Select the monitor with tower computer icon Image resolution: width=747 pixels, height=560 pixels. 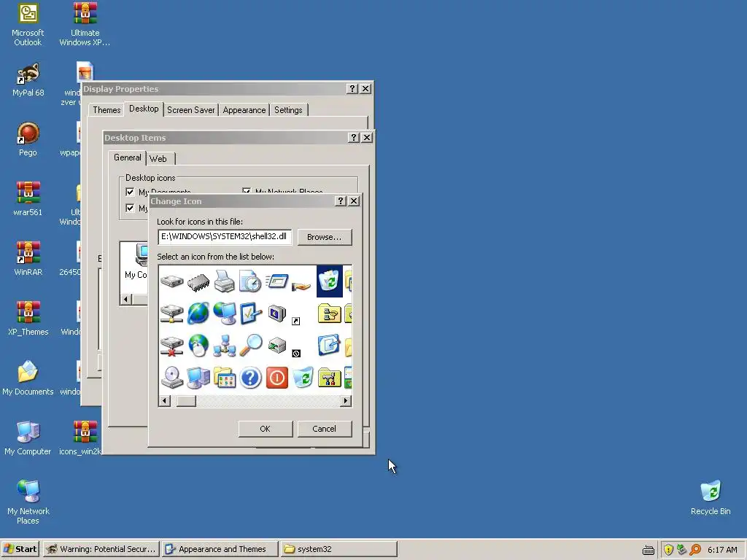point(198,378)
